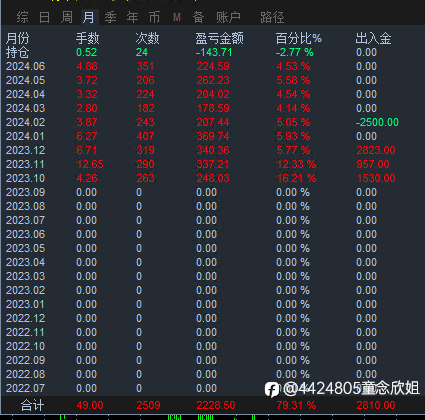
Task: Select the 2022.10 month row
Action: coord(25,346)
